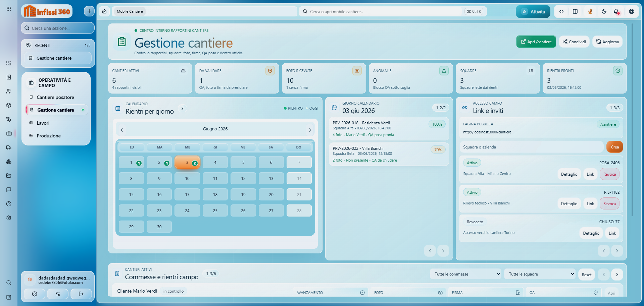
Task: Open the dashboard icon in the left rail
Action: tap(9, 63)
